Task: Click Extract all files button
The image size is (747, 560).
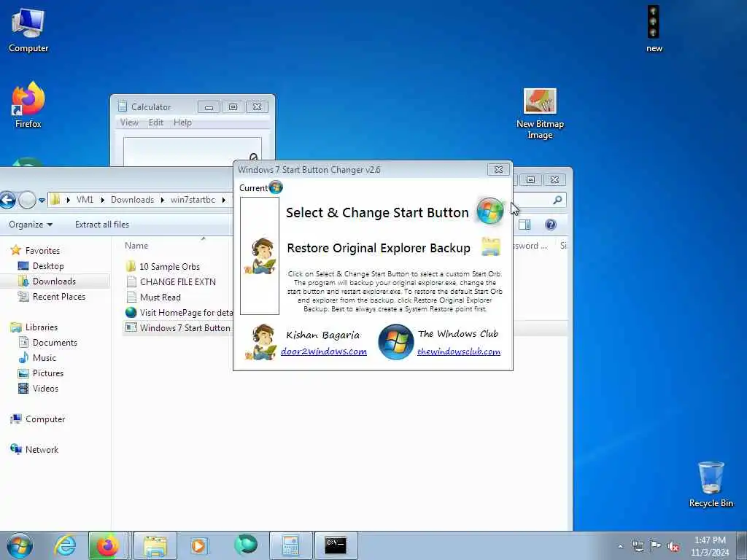Action: coord(102,225)
